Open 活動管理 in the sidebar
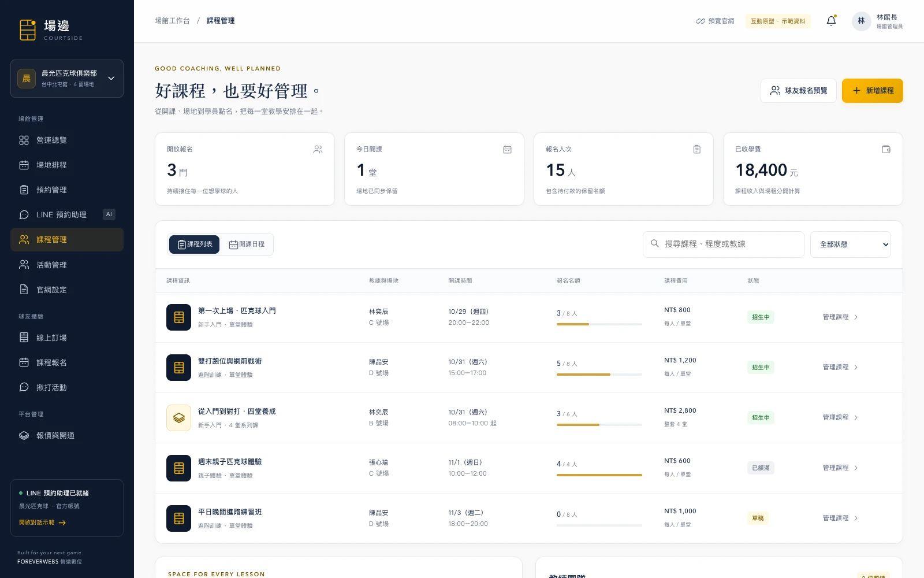The width and height of the screenshot is (924, 578). coord(67,265)
